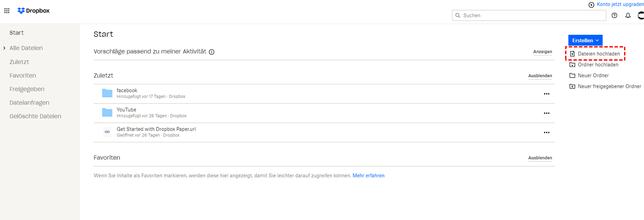Click the info icon beside Vorschläge heading
This screenshot has height=220, width=644.
(212, 52)
